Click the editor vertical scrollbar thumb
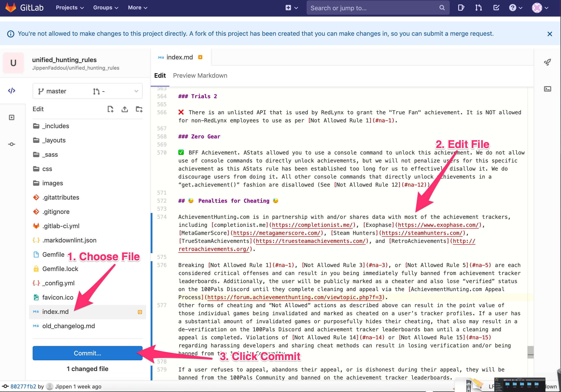This screenshot has height=392, width=561. coord(530,352)
